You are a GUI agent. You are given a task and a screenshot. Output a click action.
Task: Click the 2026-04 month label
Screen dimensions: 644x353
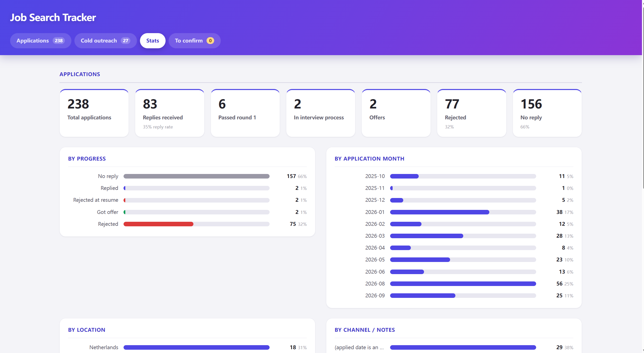pyautogui.click(x=375, y=248)
